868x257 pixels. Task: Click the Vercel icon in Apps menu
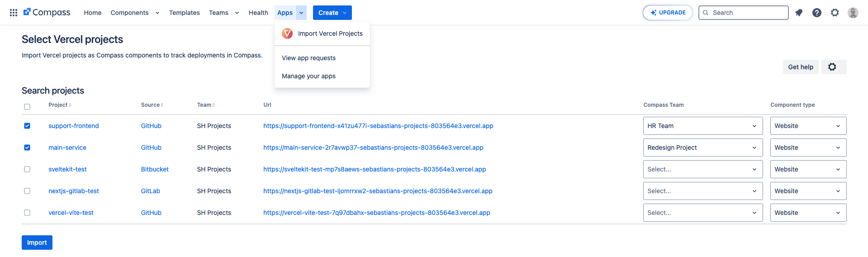[287, 33]
